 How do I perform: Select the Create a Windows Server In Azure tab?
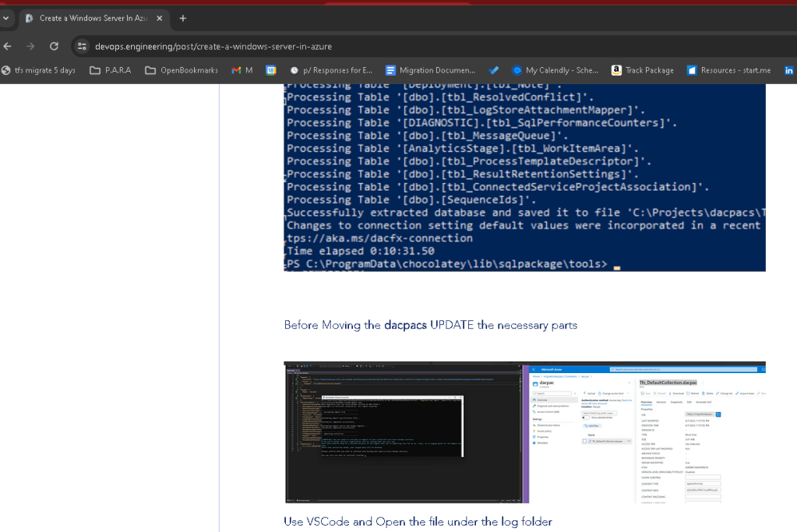(93, 18)
